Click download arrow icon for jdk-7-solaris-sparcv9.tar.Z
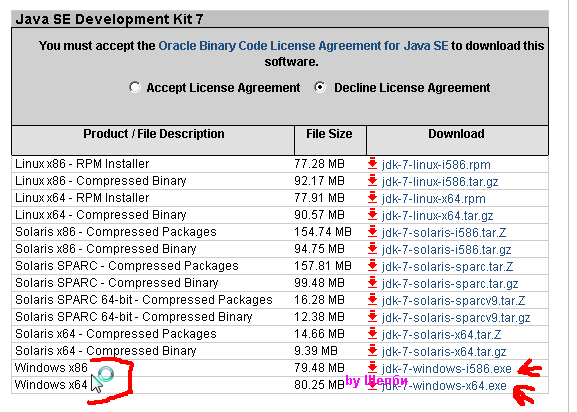 coord(372,299)
